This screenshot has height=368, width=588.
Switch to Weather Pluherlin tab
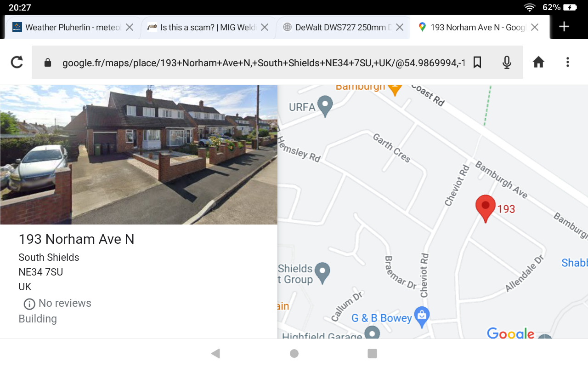tap(67, 28)
